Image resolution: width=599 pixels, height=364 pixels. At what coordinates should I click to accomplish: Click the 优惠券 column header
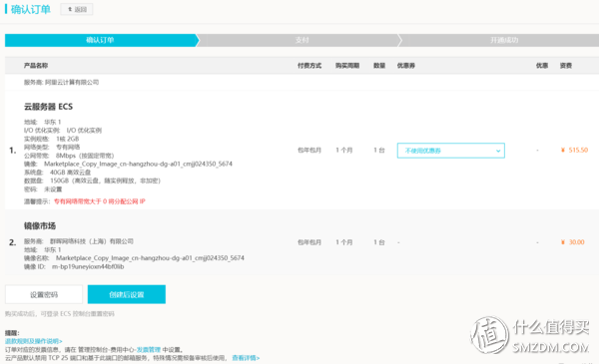pyautogui.click(x=406, y=66)
